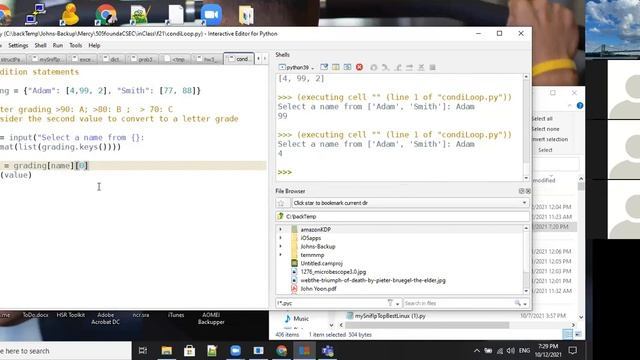Select 1276_microbescope3.0.jpg file
This screenshot has height=360, width=640.
333,272
